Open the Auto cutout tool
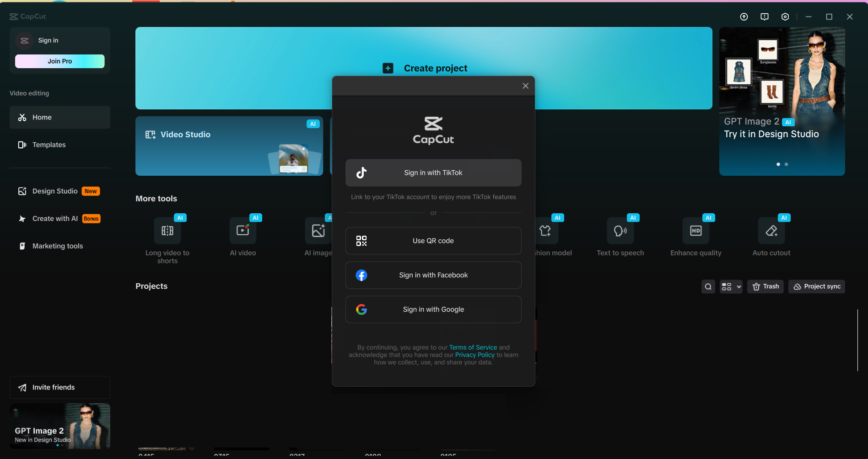Screen dimensions: 868x459 pyautogui.click(x=771, y=231)
